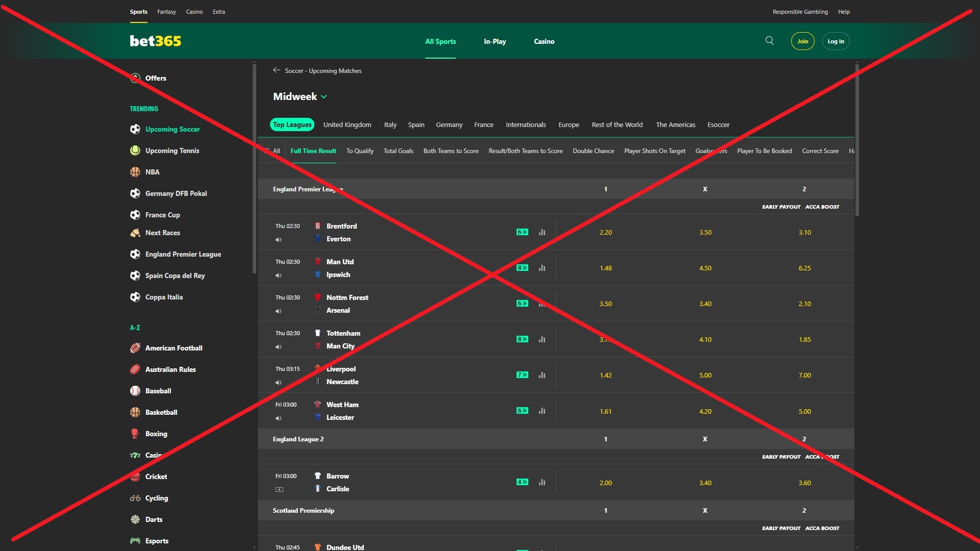Viewport: 980px width, 551px height.
Task: Select Arsenal away win odds 2.10
Action: coord(804,304)
